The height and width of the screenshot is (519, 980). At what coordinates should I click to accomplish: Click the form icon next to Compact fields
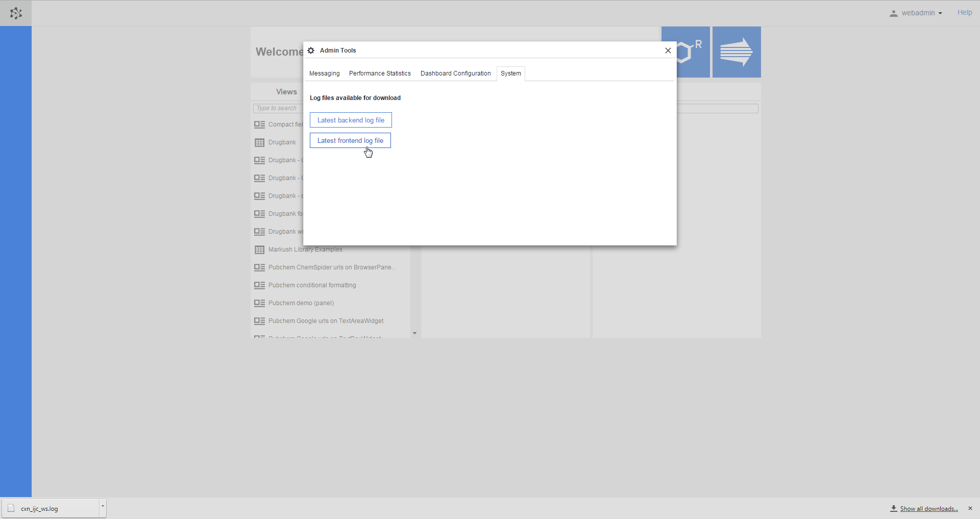[x=259, y=125]
